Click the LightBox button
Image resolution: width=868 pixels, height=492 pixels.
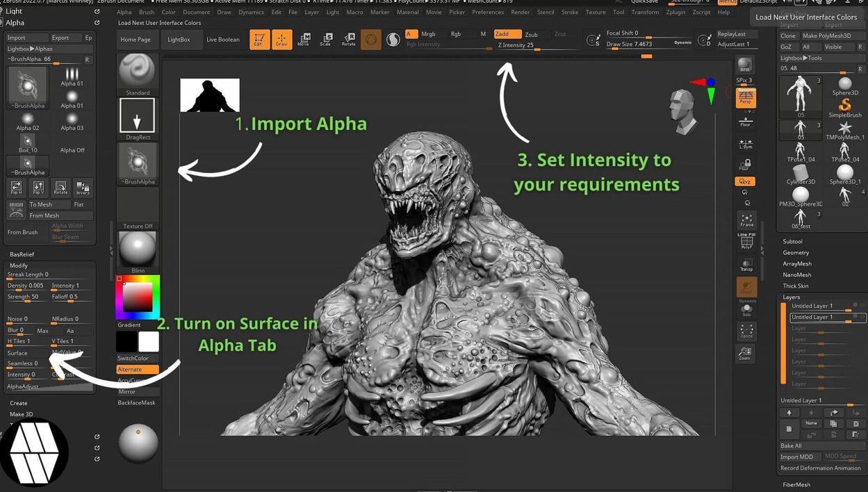tap(179, 40)
